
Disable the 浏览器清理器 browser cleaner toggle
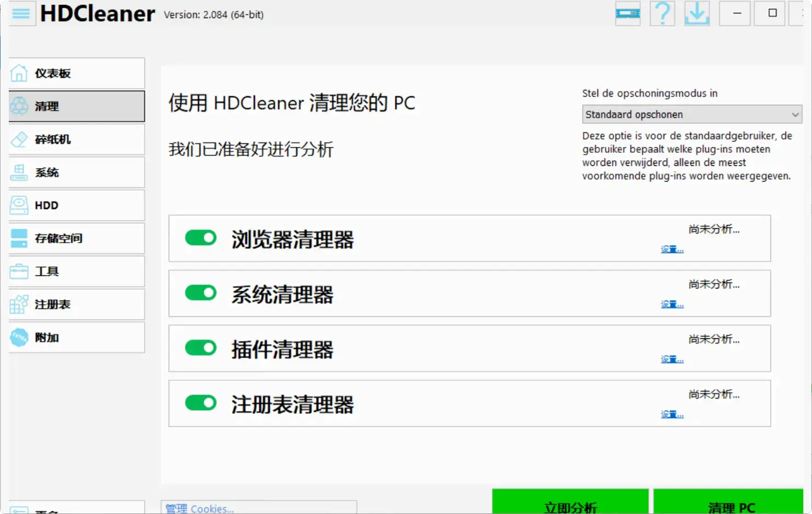point(200,238)
